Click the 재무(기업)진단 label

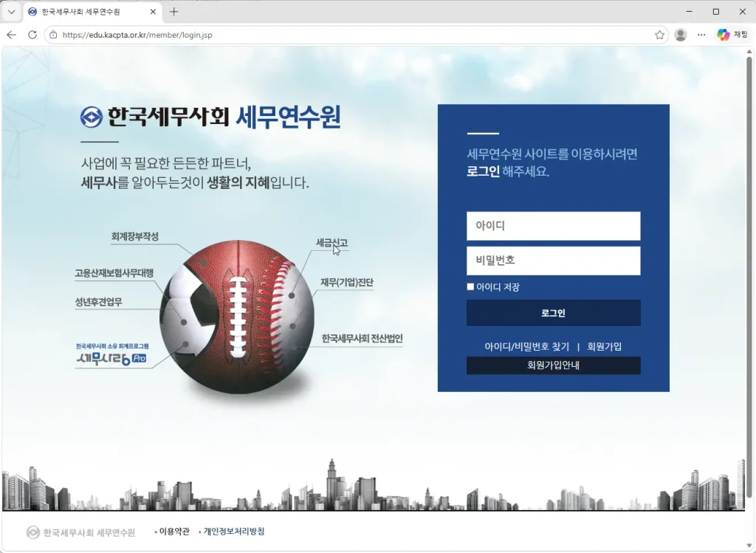point(347,283)
